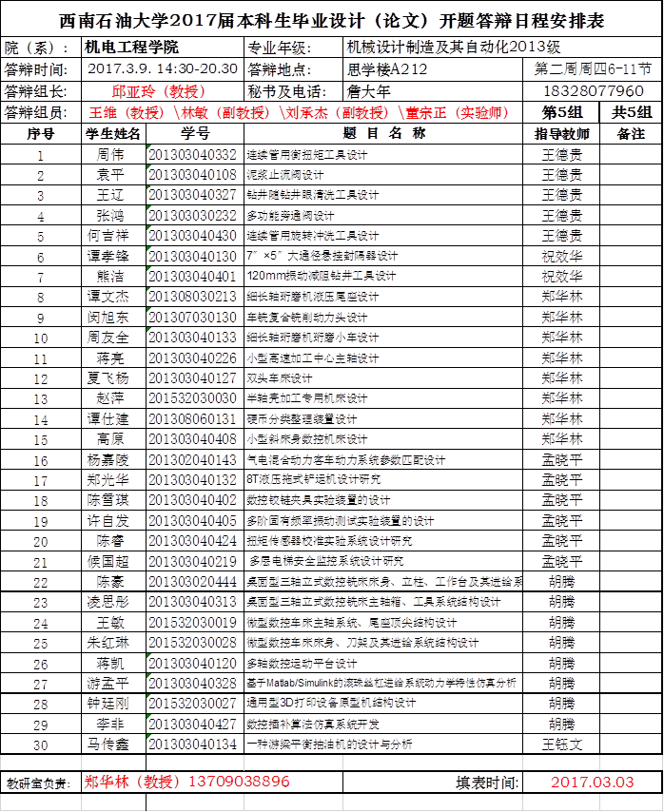664x812 pixels.
Task: Select the cell containing 机电工程学院
Action: [x=162, y=48]
